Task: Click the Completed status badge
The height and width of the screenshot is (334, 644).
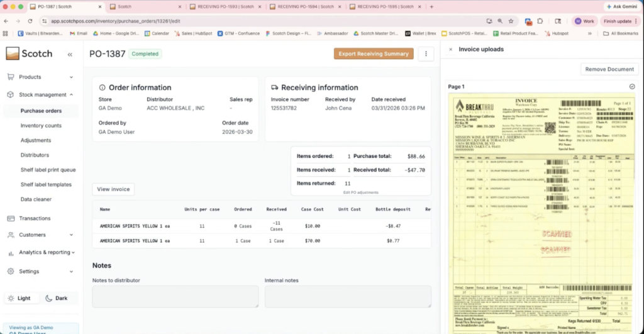Action: pyautogui.click(x=145, y=54)
